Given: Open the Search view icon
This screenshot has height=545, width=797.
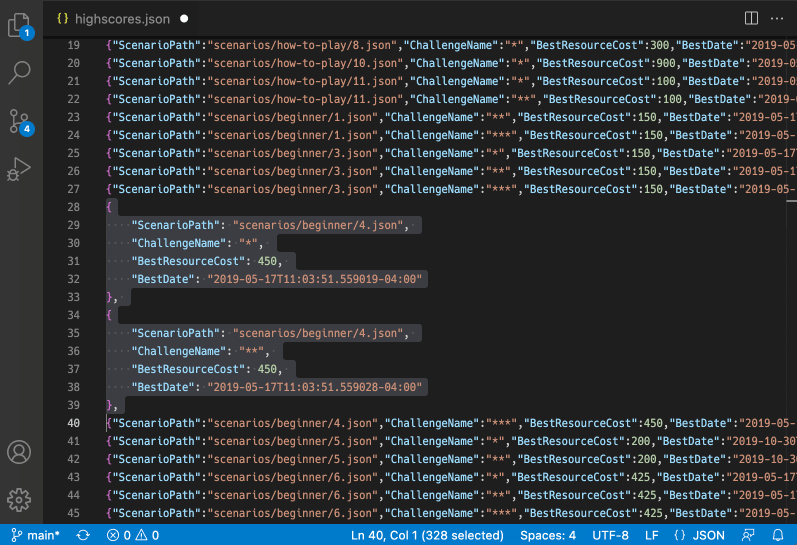Looking at the screenshot, I should 19,73.
